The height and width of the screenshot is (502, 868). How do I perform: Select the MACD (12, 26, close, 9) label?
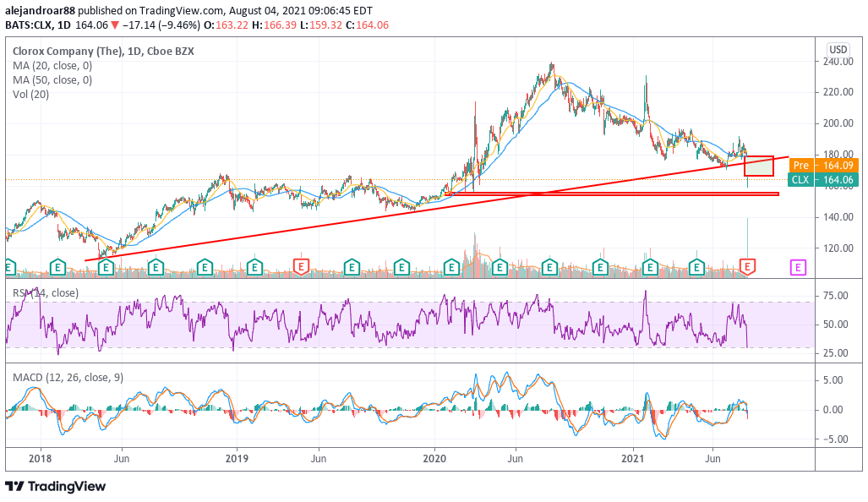click(68, 378)
